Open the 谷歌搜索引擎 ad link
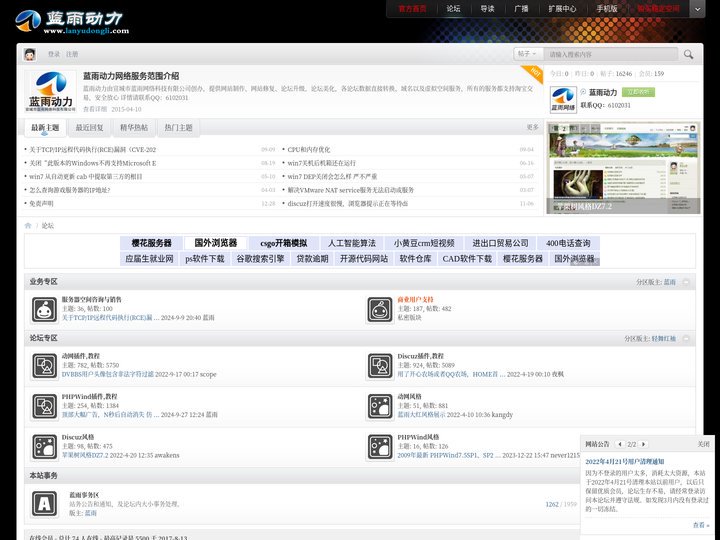720x540 pixels. click(x=260, y=259)
